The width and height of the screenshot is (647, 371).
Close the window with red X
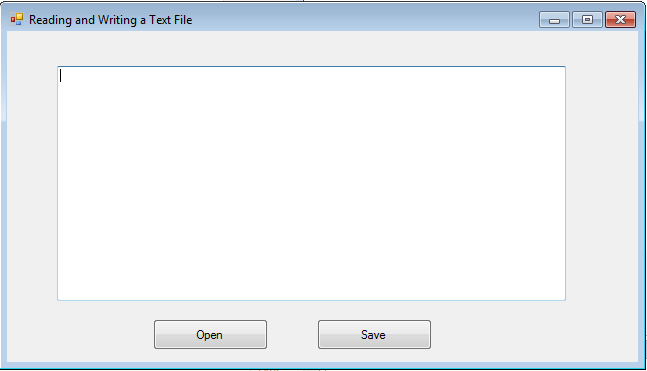[620, 20]
